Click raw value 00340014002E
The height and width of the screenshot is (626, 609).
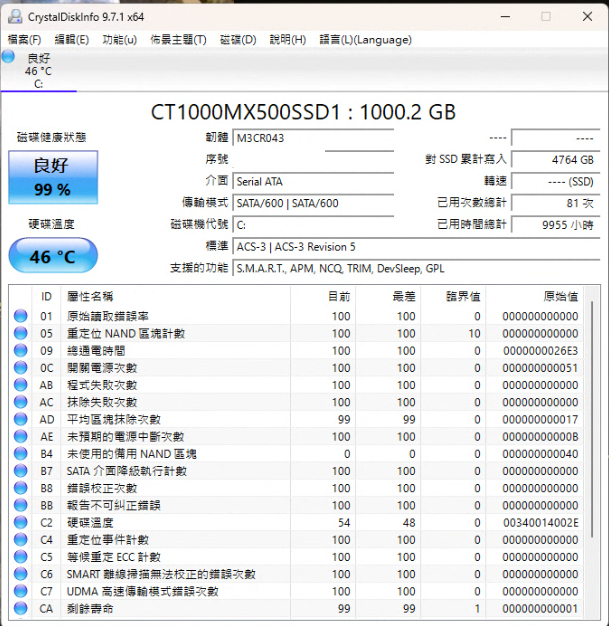pos(540,522)
